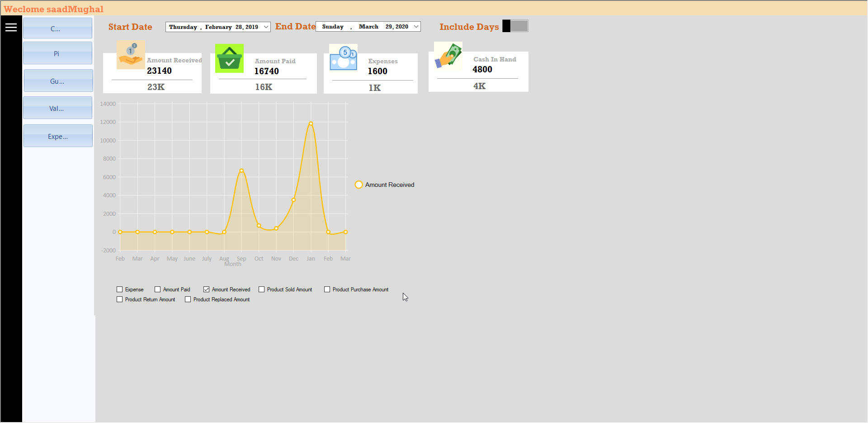The width and height of the screenshot is (868, 423).
Task: Check the Product Purchase Amount checkbox
Action: point(327,290)
